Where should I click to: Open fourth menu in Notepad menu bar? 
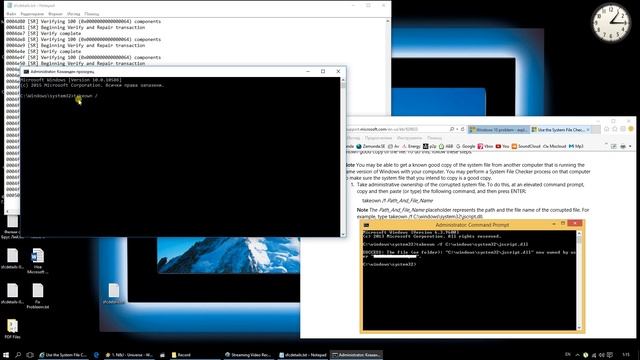click(73, 13)
